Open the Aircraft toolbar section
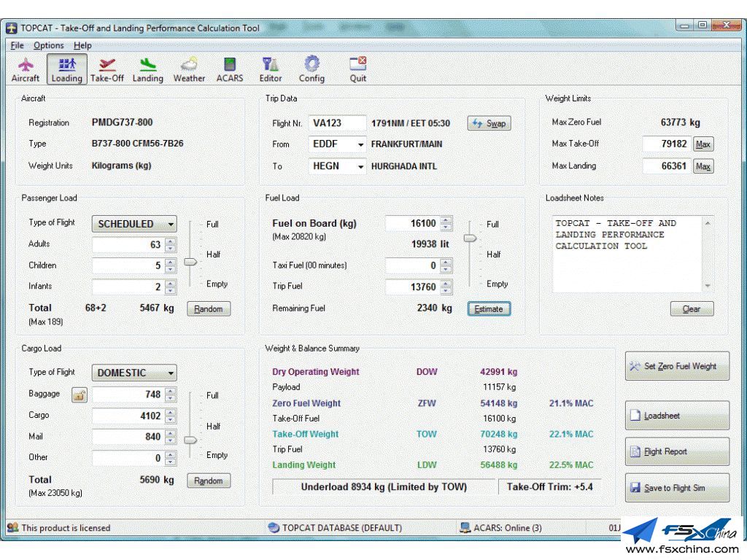The width and height of the screenshot is (747, 560). point(26,69)
